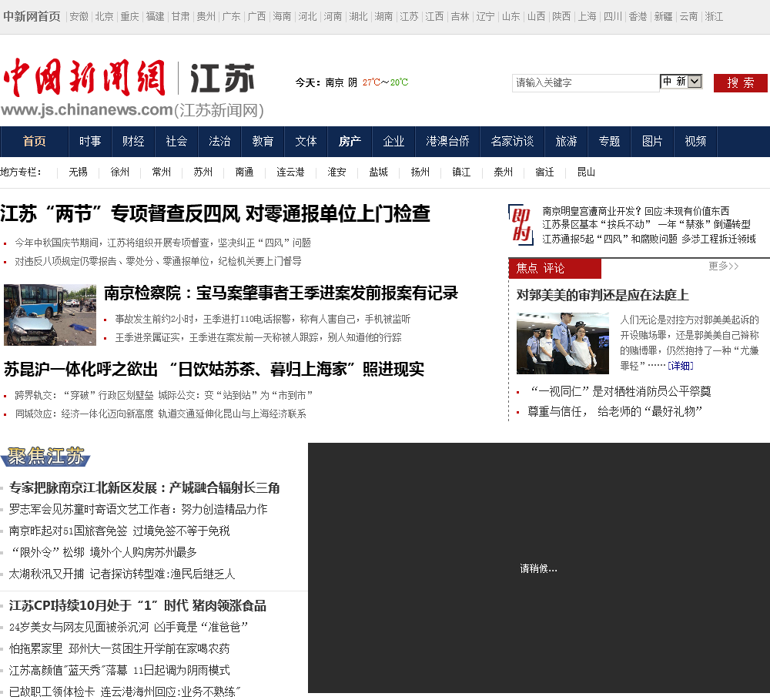This screenshot has width=770, height=700.
Task: Open the 中新 search scope dropdown
Action: (x=681, y=82)
